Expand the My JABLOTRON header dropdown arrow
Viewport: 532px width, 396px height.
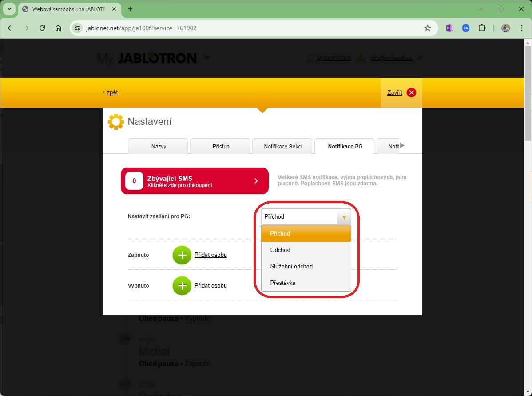(206, 58)
